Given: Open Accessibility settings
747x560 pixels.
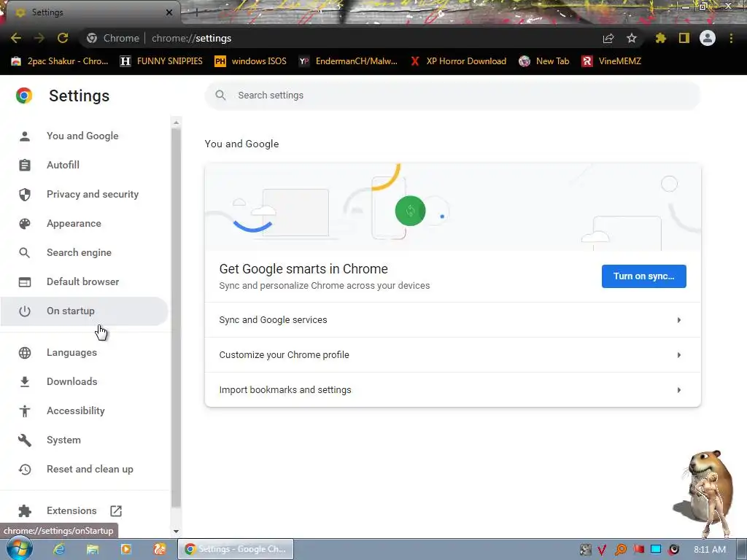Looking at the screenshot, I should click(84, 411).
